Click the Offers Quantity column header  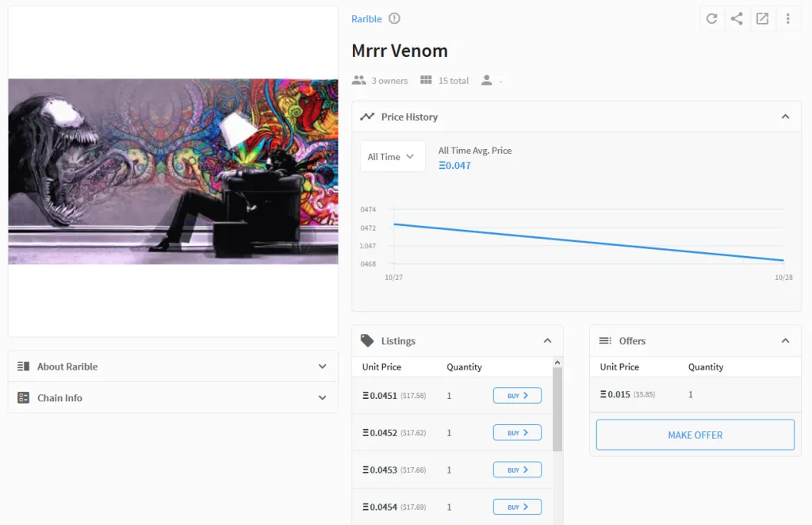point(705,367)
